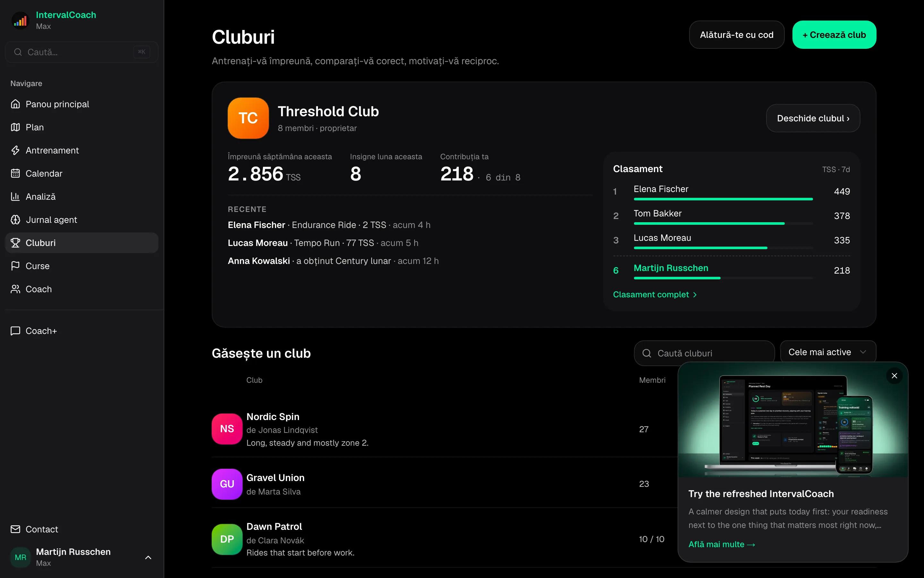Click the Antrenament lightning icon
Viewport: 924px width, 578px height.
click(15, 150)
